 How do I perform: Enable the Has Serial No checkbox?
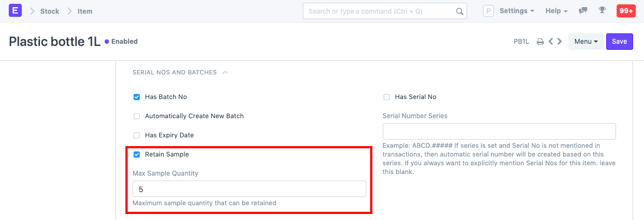(387, 97)
